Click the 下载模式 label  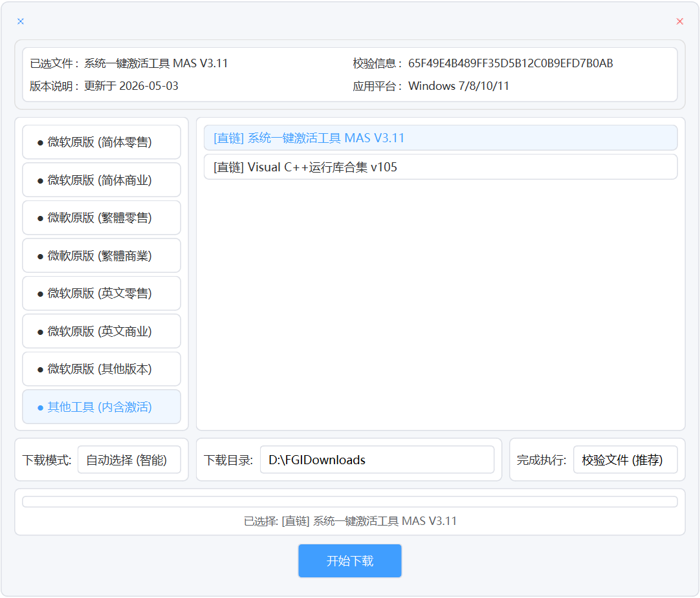click(x=47, y=460)
